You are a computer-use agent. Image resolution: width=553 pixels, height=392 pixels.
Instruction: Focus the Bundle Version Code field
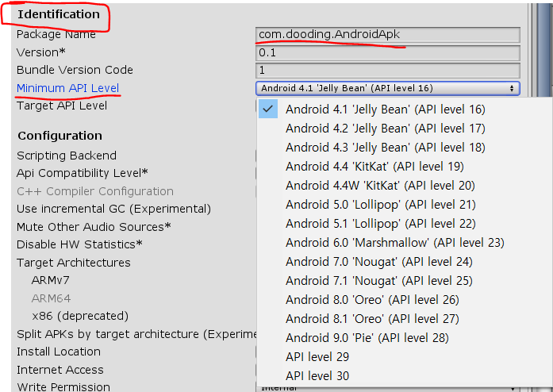click(x=388, y=71)
